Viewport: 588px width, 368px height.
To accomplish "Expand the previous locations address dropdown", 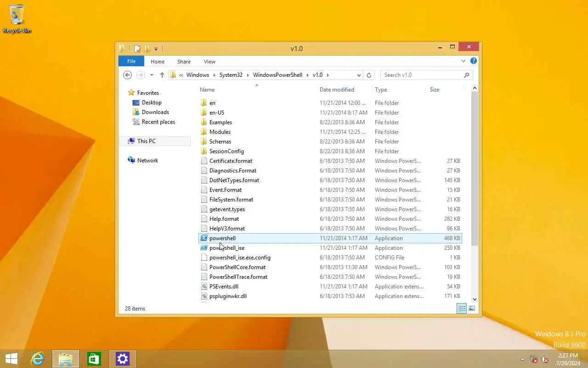I will (x=359, y=75).
